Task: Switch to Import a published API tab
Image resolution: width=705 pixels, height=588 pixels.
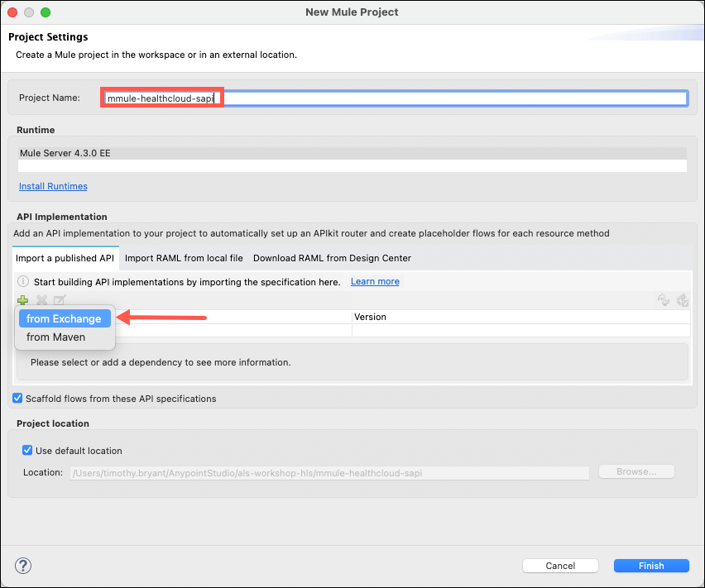Action: [x=65, y=258]
